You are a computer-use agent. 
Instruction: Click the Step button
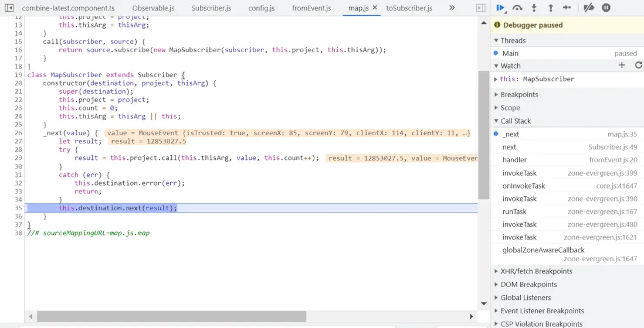(567, 8)
